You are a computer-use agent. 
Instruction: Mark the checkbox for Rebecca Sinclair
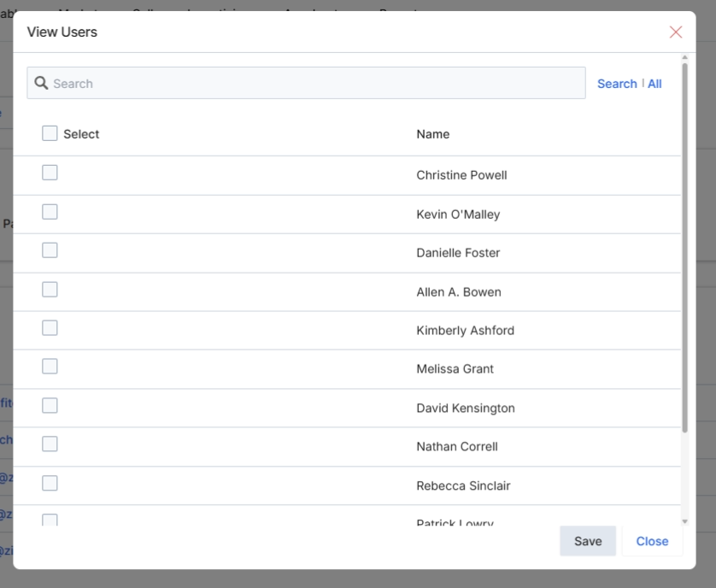(50, 484)
